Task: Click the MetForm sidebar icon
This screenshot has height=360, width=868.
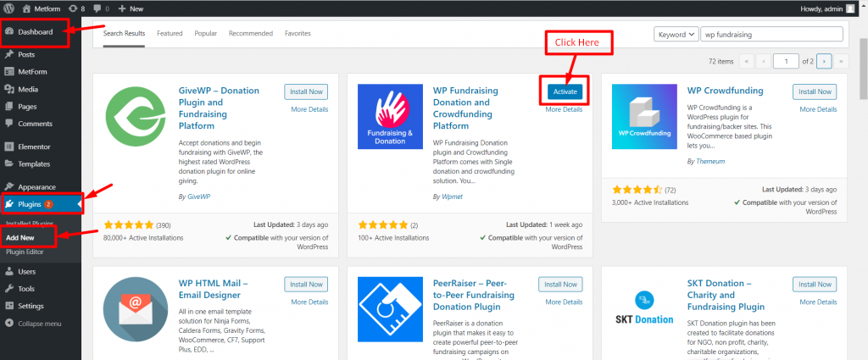Action: click(x=8, y=72)
